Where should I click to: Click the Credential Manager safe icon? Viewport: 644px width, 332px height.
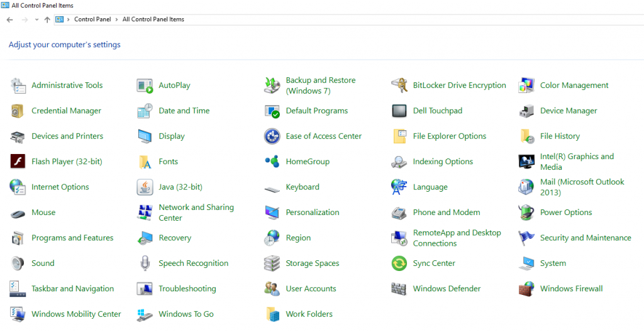(18, 111)
